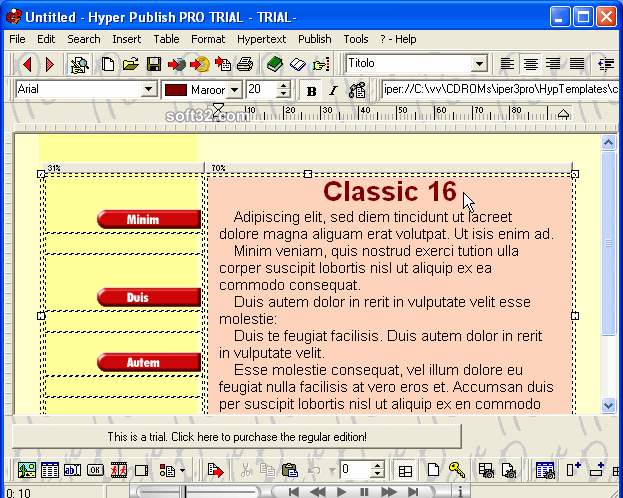
Task: Insert an image with the picture icon
Action: tap(27, 471)
